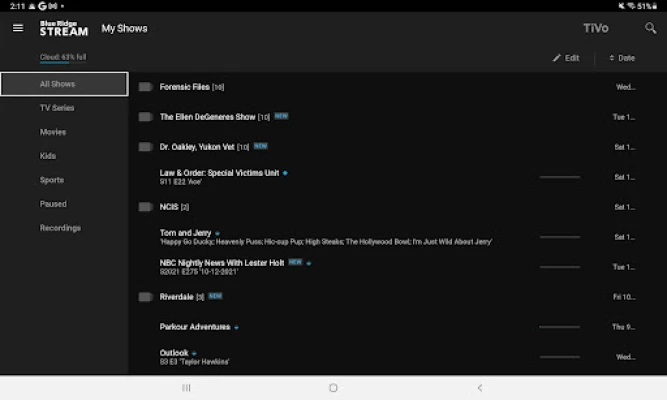Tap blue status icon beside Tom and Jerry

(217, 233)
